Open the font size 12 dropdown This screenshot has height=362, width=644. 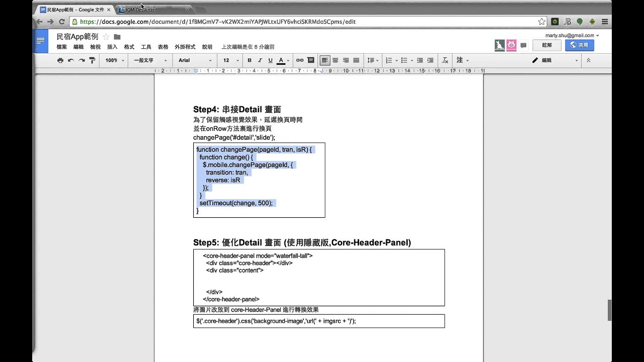click(230, 60)
